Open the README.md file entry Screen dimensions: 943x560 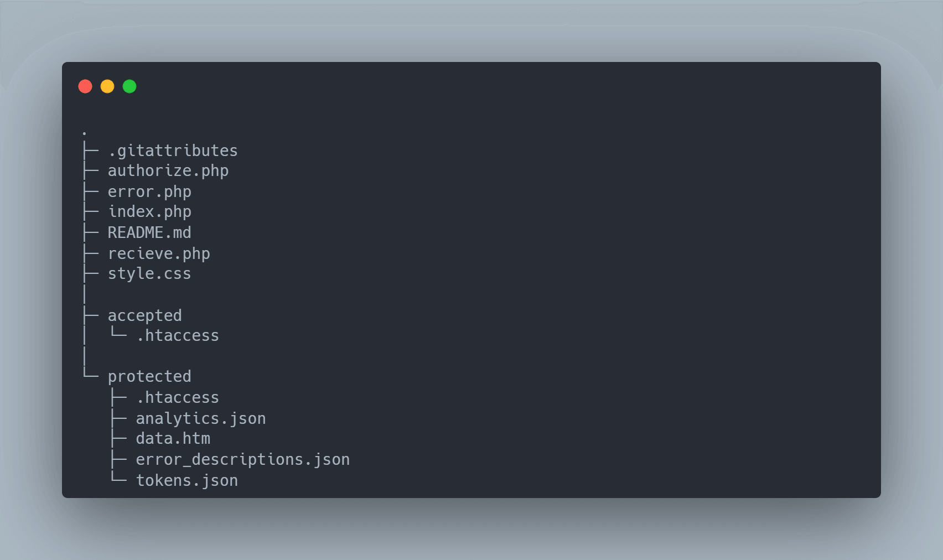[x=149, y=233]
